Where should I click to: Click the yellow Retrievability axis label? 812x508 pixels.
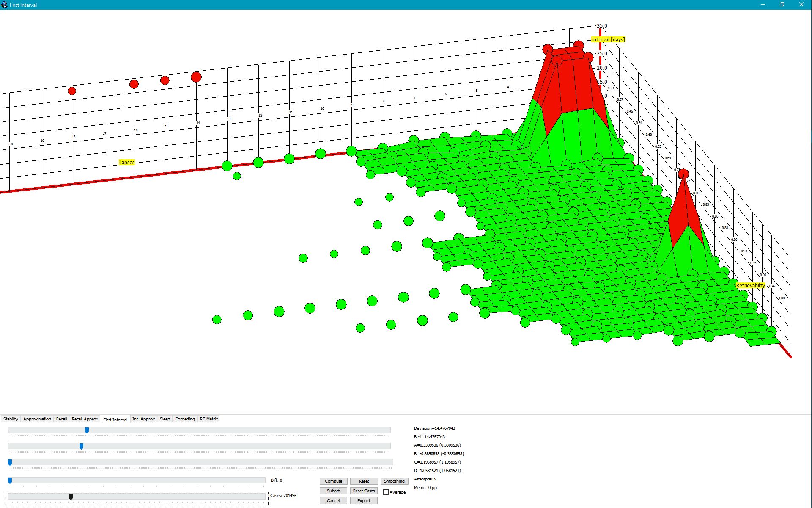750,286
